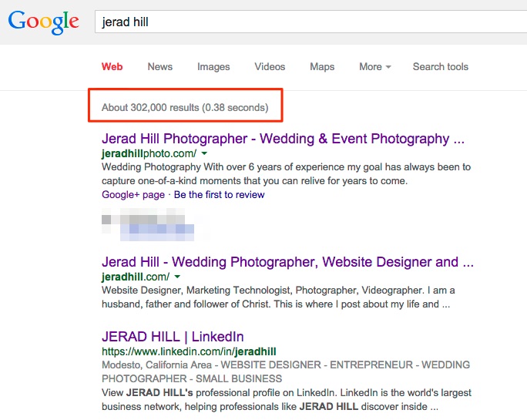Click the jeradhillphoto.com green URL
Viewport: 527px width, 420px height.
[149, 153]
